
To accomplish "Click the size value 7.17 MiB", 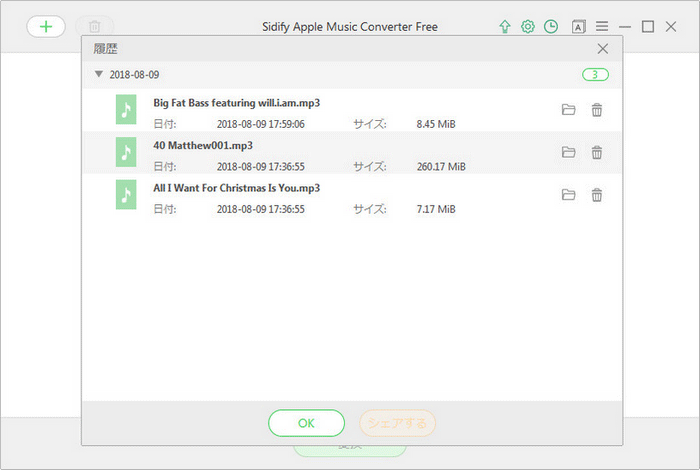I will [436, 209].
